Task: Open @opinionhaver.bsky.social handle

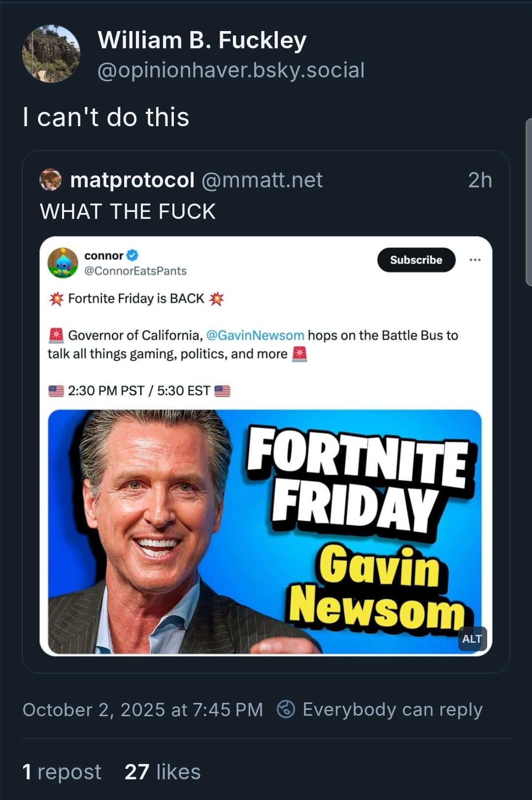Action: (x=231, y=70)
